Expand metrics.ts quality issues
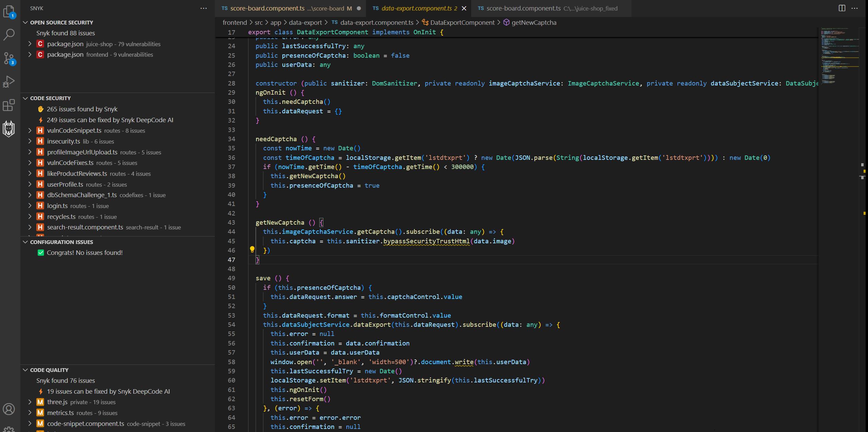Screen dimensions: 868x432 pos(30,413)
